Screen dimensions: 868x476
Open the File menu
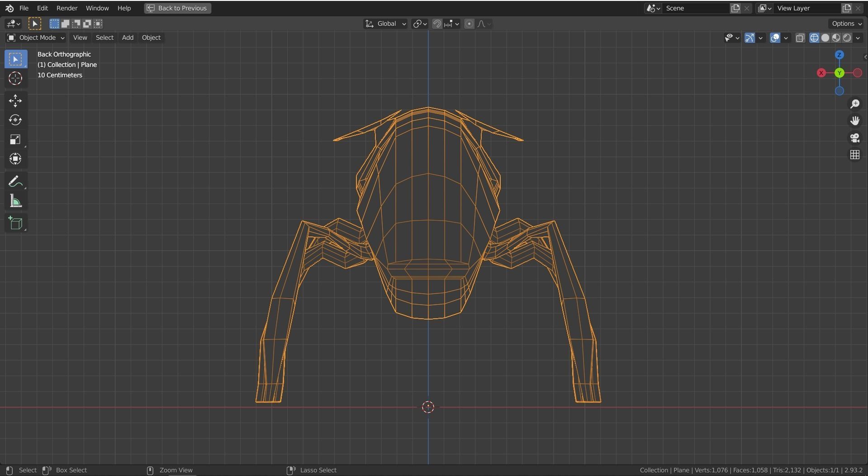pos(24,8)
